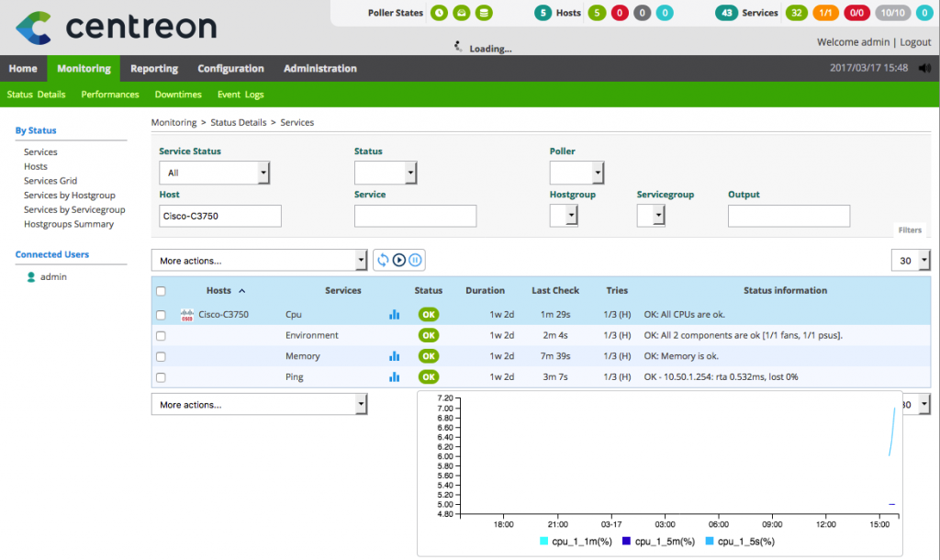Click the play refresh icon

click(x=399, y=260)
